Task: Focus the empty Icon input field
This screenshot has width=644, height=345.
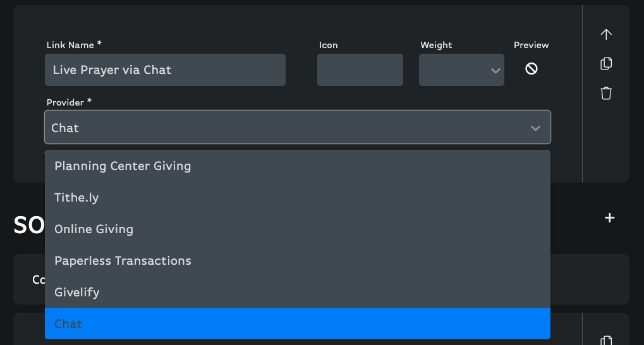Action: (360, 70)
